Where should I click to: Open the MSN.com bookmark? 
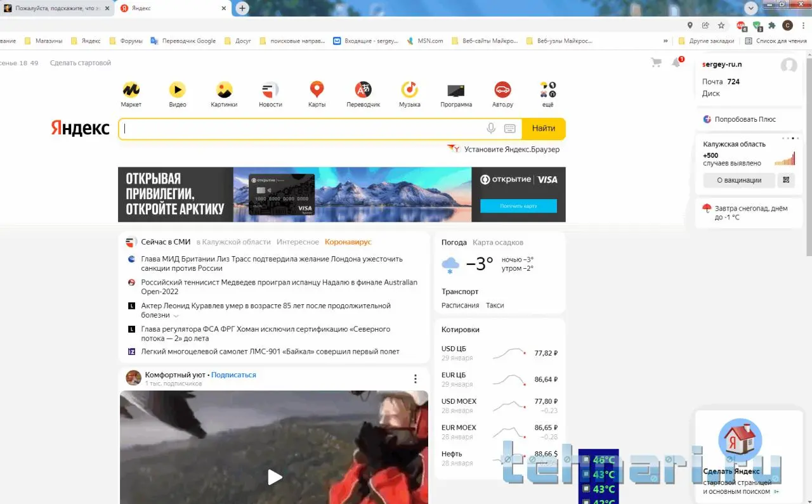[x=425, y=41]
